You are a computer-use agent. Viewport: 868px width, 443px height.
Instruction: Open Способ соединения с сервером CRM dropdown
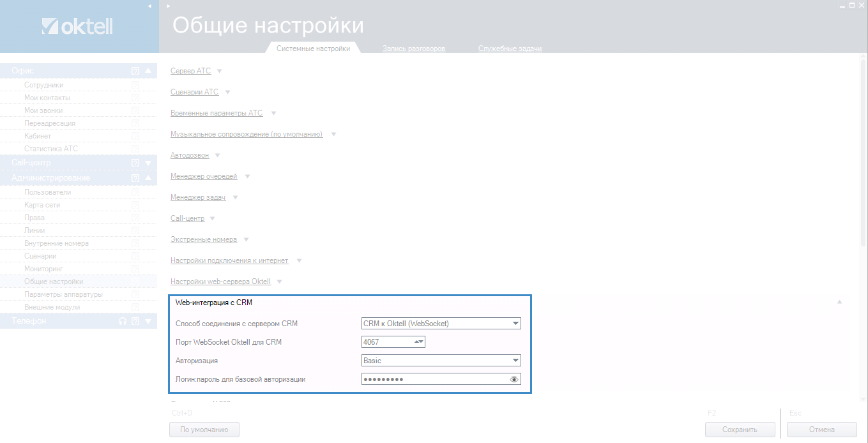515,324
